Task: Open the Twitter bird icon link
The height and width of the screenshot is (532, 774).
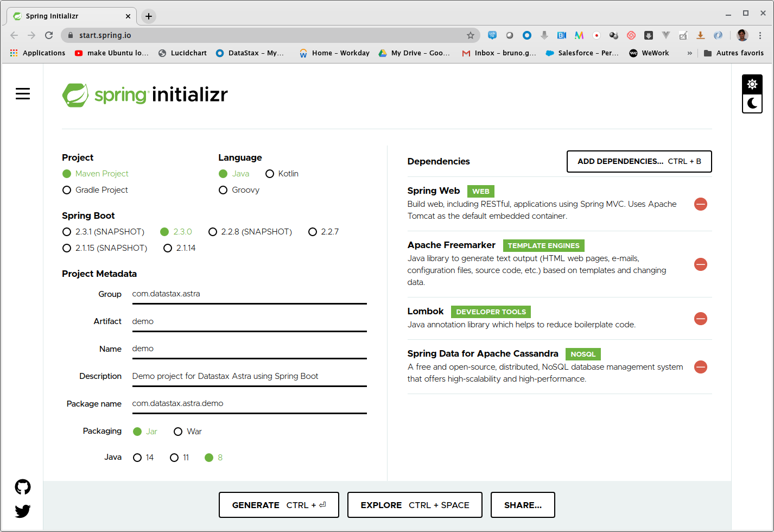Action: tap(23, 511)
